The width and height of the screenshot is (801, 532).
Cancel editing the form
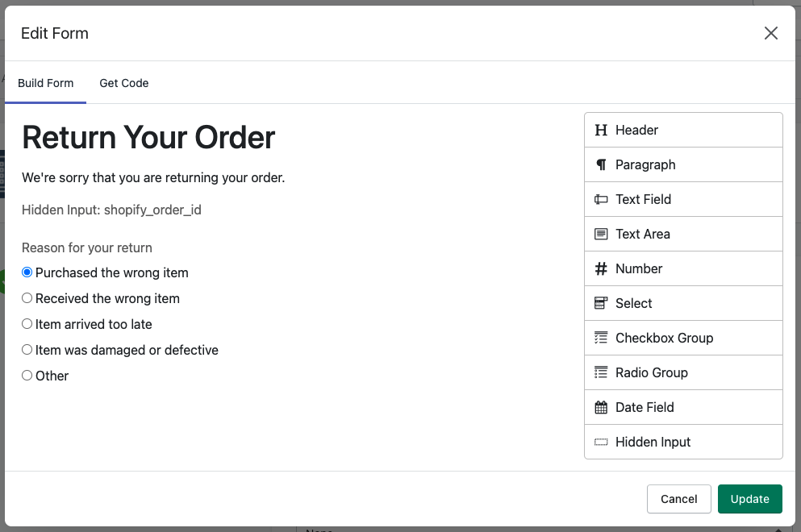tap(679, 499)
